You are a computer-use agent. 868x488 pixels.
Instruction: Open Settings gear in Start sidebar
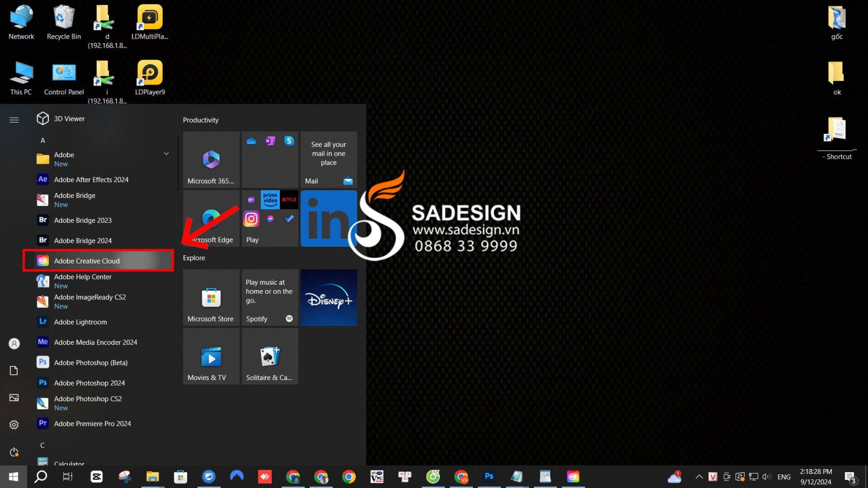[x=14, y=425]
